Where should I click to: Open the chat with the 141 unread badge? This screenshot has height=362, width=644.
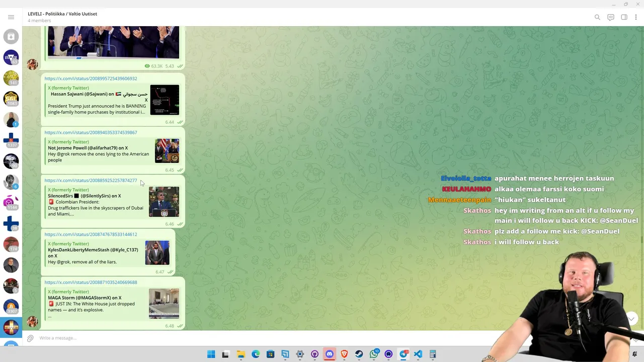click(x=11, y=78)
